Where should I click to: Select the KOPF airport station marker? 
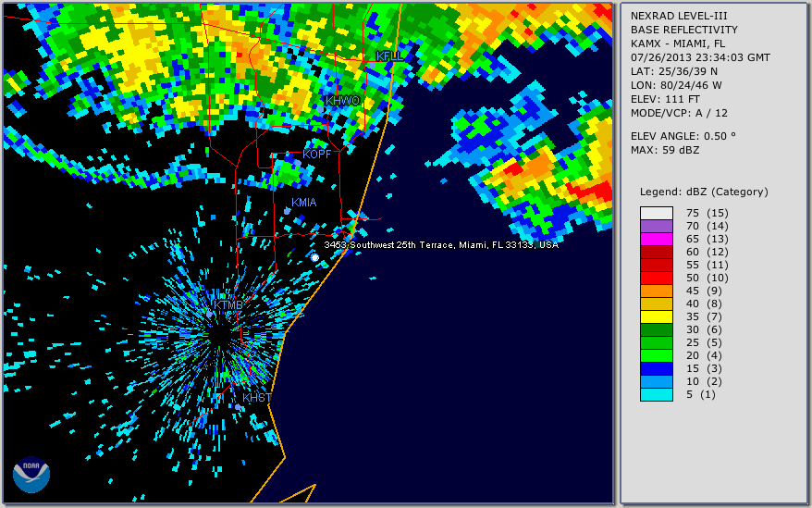click(x=298, y=163)
